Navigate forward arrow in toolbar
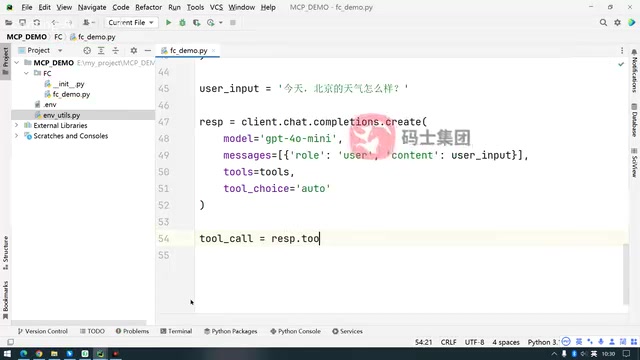640x360 pixels. click(69, 22)
